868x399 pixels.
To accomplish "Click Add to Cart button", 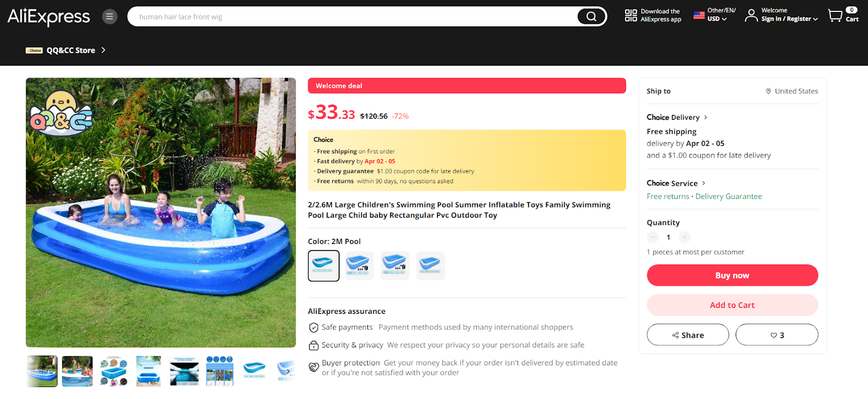I will tap(732, 305).
